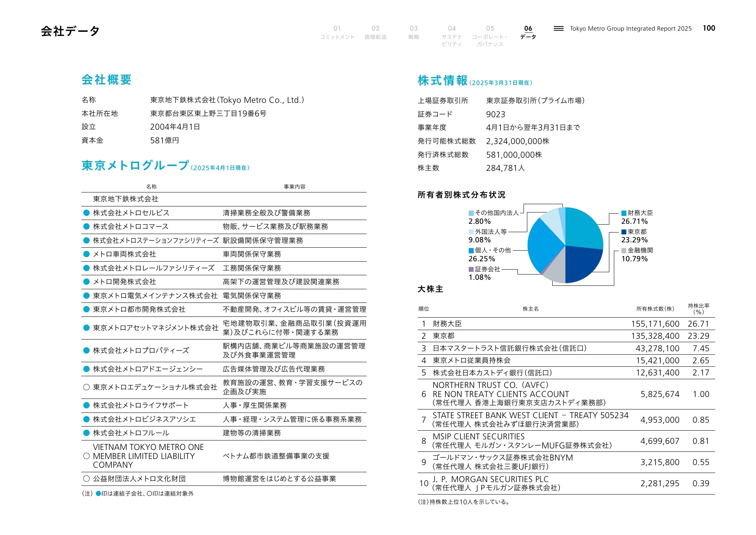Viewport: 756px width, 535px height.
Task: Click the 大株主 subheading
Action: click(430, 289)
